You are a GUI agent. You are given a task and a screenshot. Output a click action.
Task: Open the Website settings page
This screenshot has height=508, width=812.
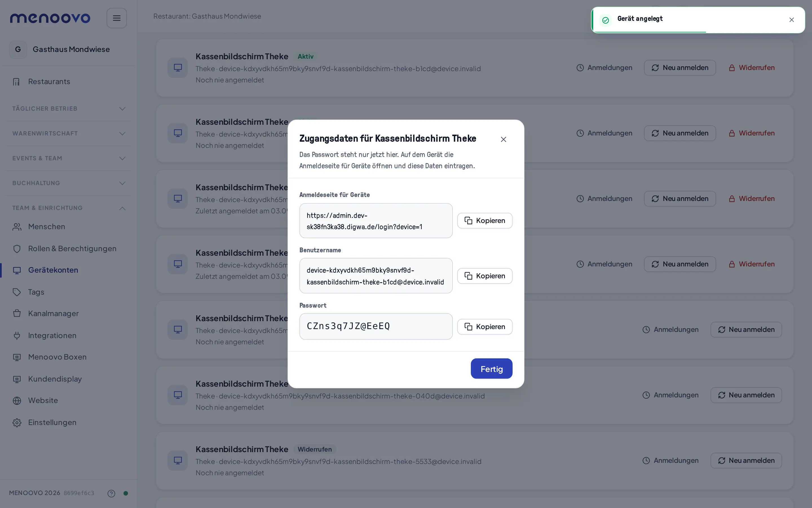69,400
